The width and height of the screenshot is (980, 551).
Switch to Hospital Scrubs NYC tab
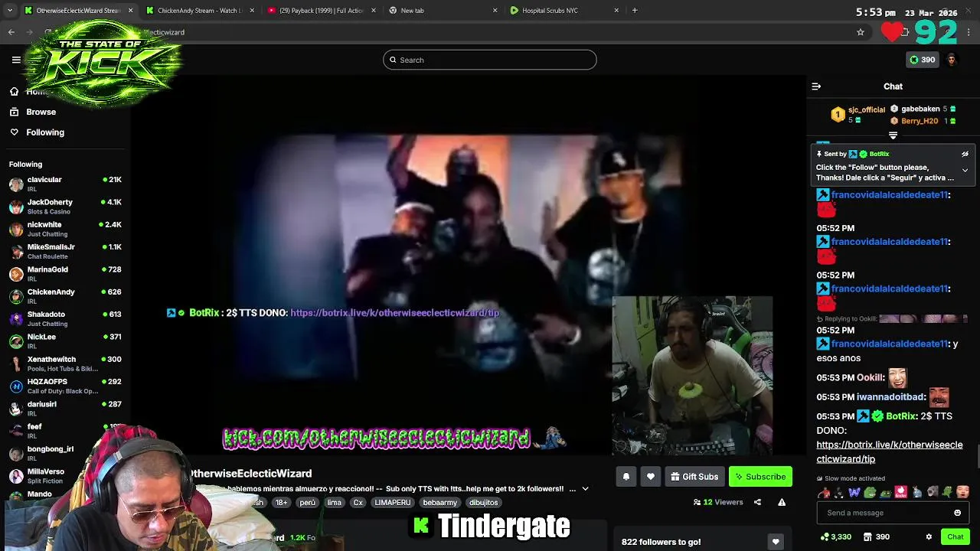pos(564,11)
